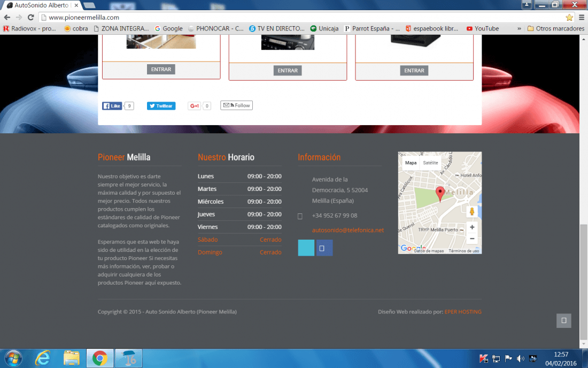
Task: Open the EPER HOSTING link
Action: (x=463, y=312)
